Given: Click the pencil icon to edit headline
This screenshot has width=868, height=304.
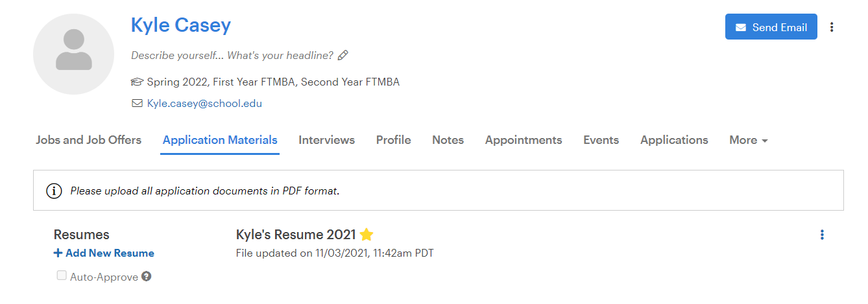Looking at the screenshot, I should pos(343,55).
